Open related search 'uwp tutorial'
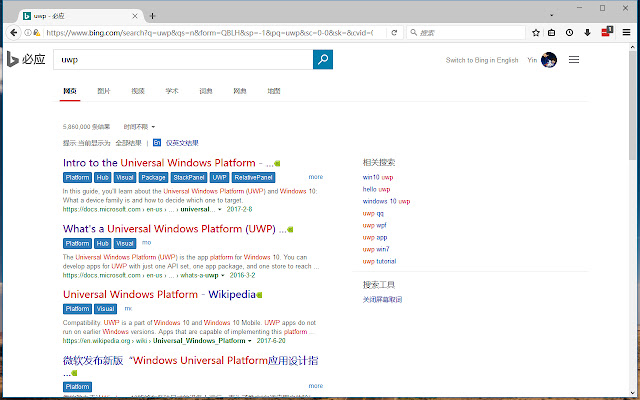Image resolution: width=640 pixels, height=400 pixels. (x=379, y=261)
